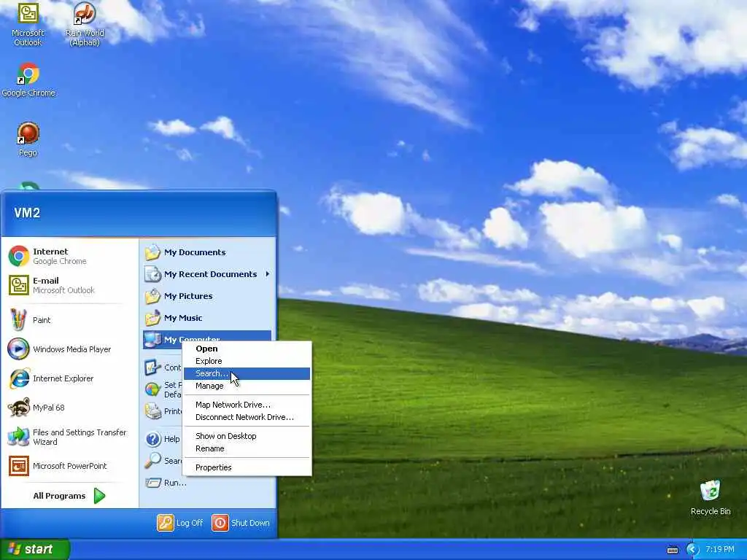Choose Properties in the context menu
747x560 pixels.
point(247,467)
